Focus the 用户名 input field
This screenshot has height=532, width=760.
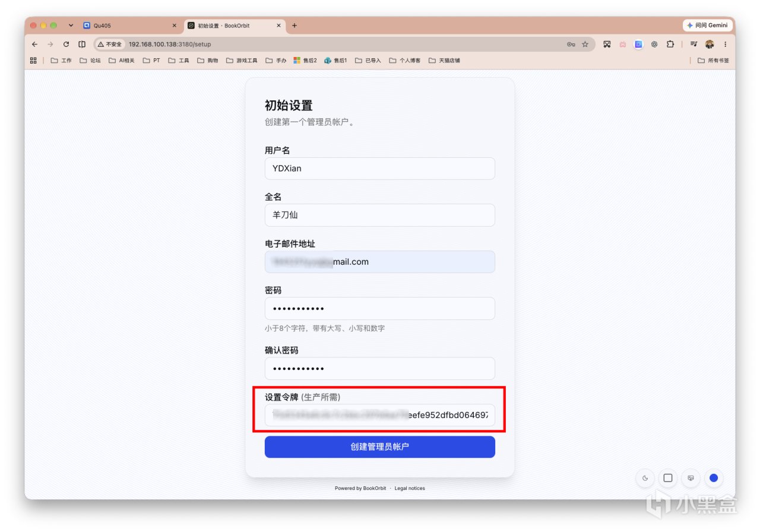point(380,169)
